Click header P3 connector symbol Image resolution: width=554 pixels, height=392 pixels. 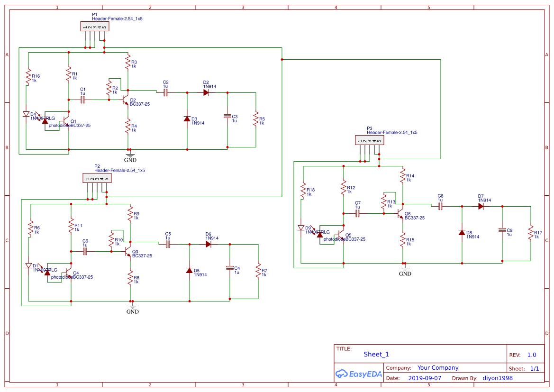pyautogui.click(x=369, y=139)
